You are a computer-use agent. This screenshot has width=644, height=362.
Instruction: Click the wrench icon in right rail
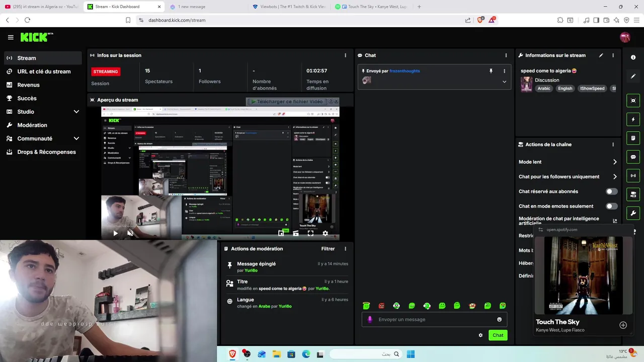point(633,213)
